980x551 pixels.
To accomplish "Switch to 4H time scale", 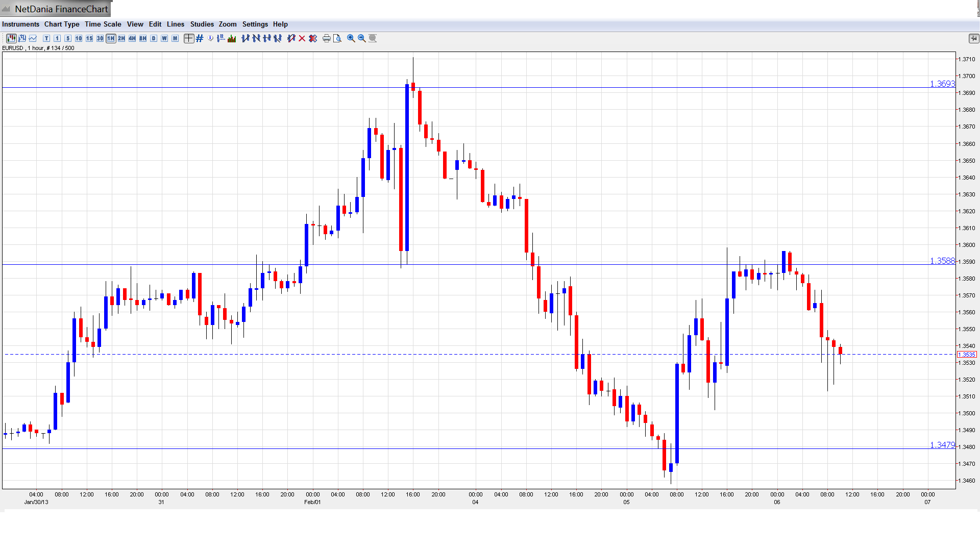I will pos(132,38).
